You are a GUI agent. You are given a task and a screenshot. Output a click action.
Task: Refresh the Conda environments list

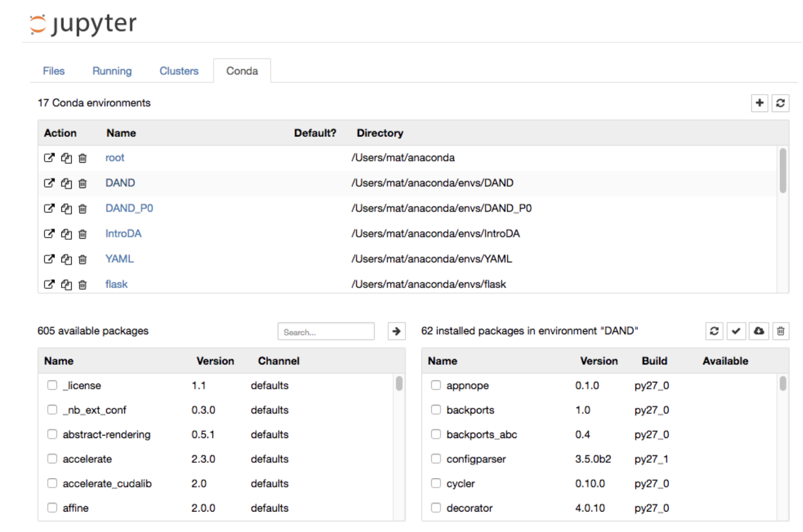[x=780, y=103]
